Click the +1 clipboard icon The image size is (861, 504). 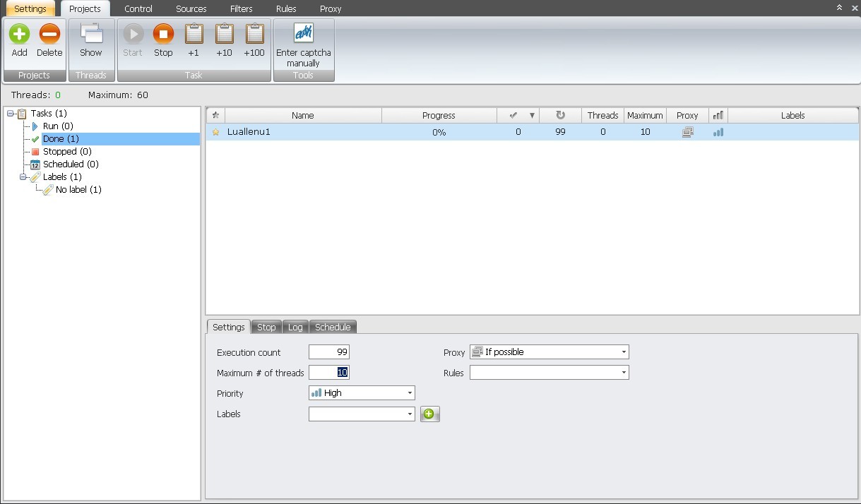(194, 34)
